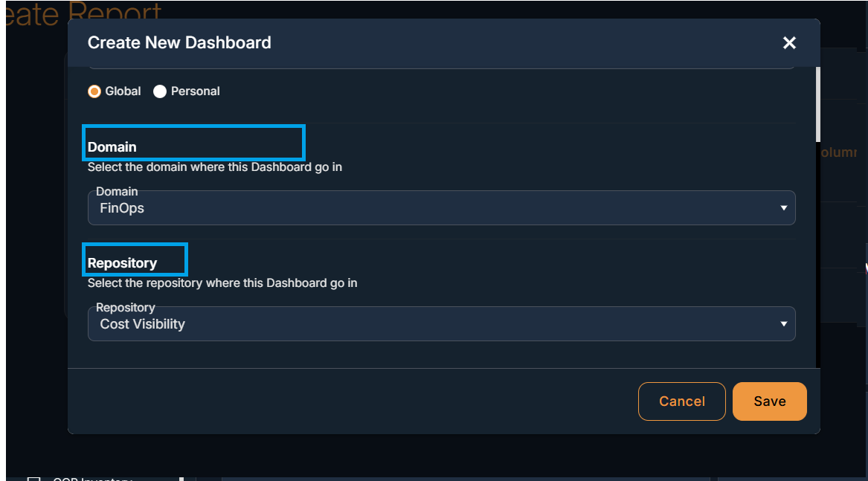Click the small floating Repository field label

pos(126,307)
